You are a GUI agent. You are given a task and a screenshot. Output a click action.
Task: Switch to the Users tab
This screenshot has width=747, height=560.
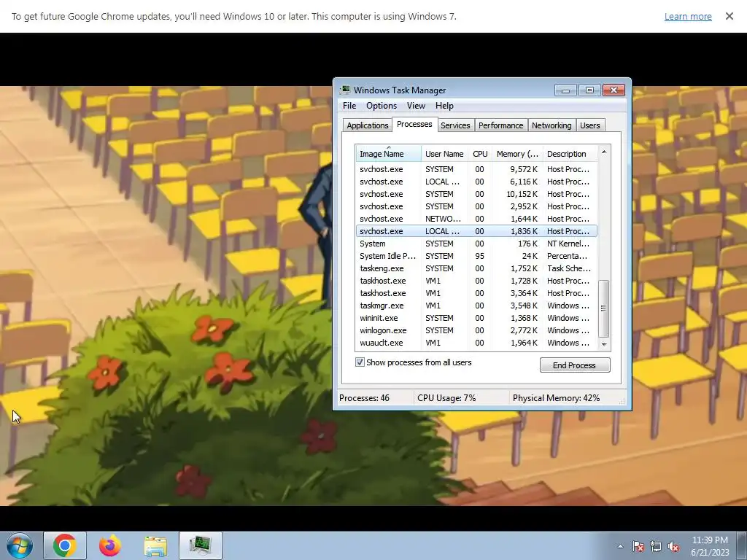[x=589, y=125]
